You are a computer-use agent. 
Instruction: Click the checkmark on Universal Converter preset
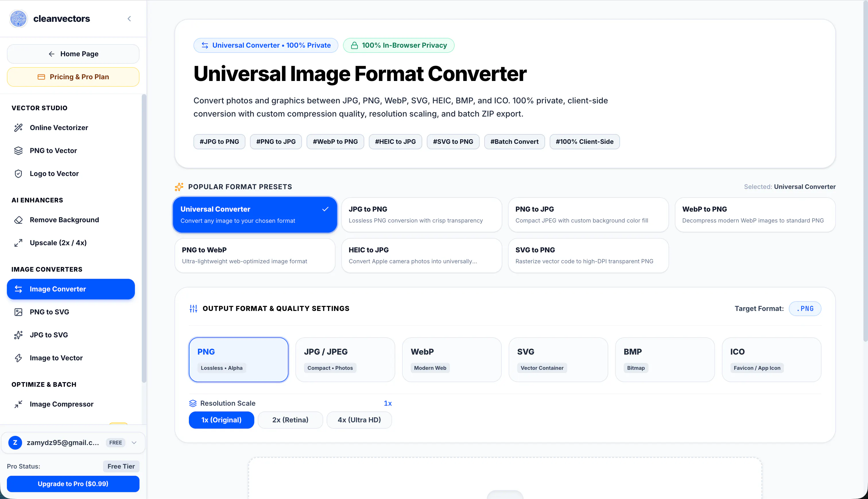pyautogui.click(x=325, y=209)
